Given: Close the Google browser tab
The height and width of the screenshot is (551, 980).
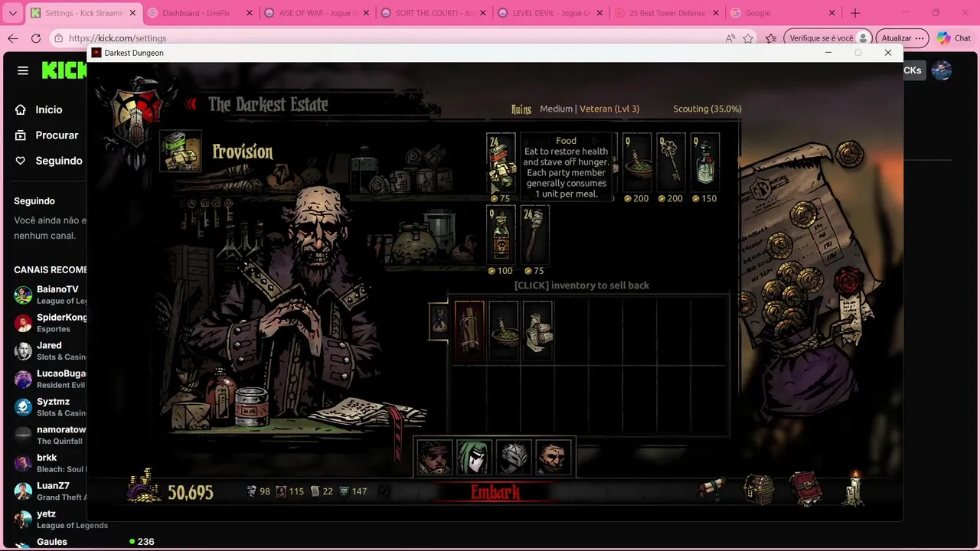Looking at the screenshot, I should (831, 13).
